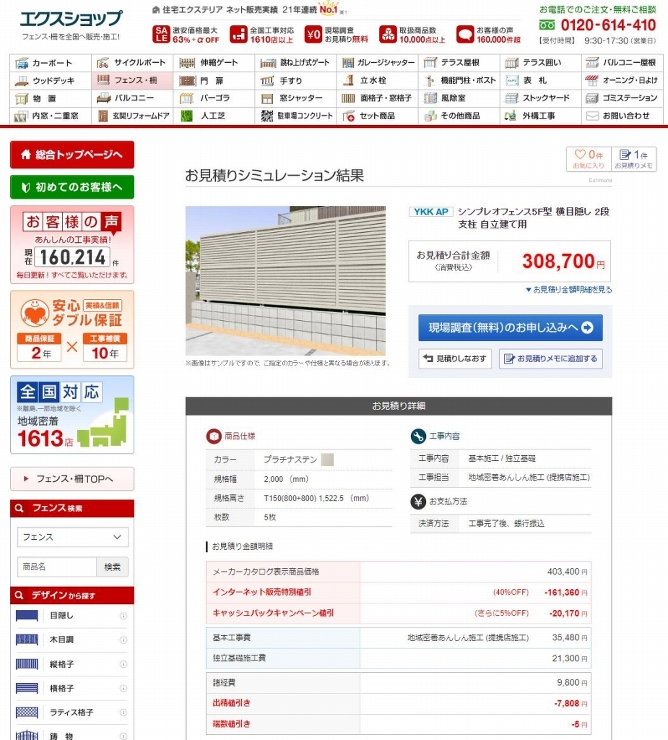Open お客様の声 banner

(x=72, y=244)
